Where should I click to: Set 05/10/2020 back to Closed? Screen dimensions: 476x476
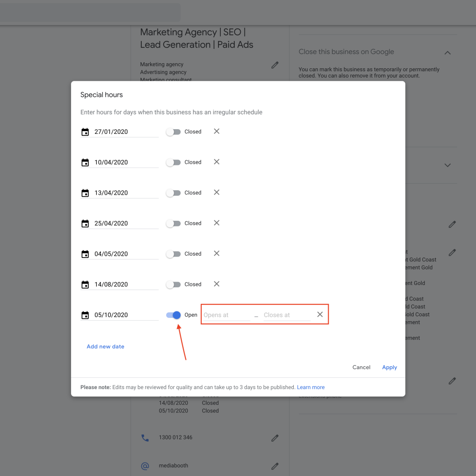[173, 315]
